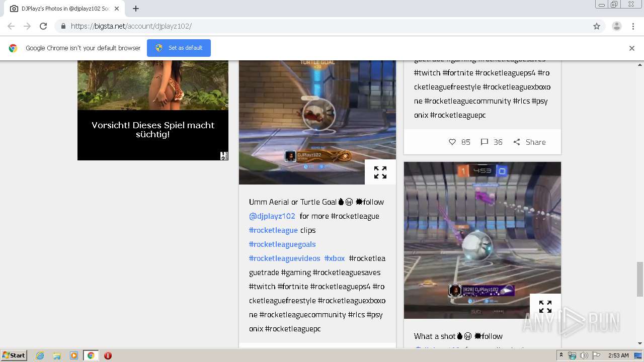This screenshot has height=362, width=644.
Task: Click the address bar URL
Action: click(x=131, y=26)
